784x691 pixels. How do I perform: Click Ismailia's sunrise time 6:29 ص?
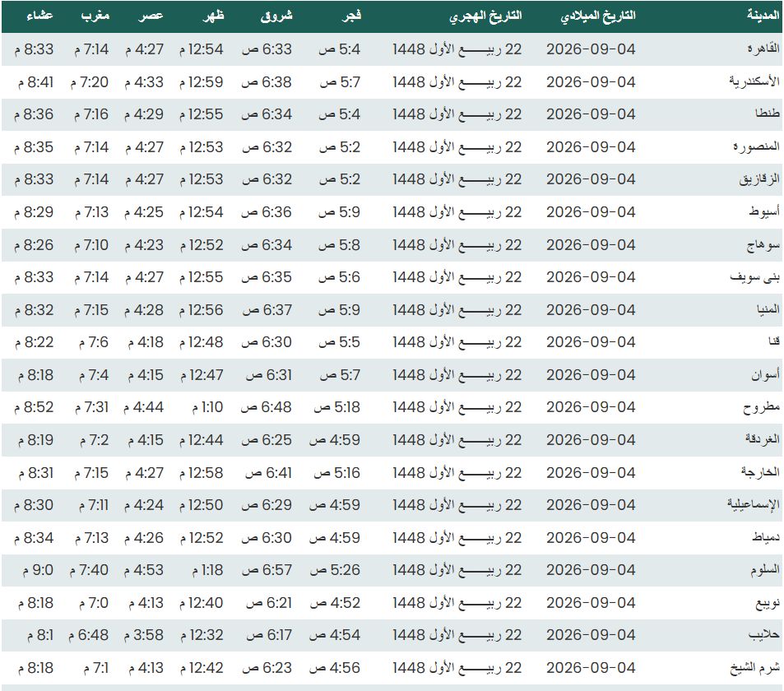pyautogui.click(x=267, y=505)
